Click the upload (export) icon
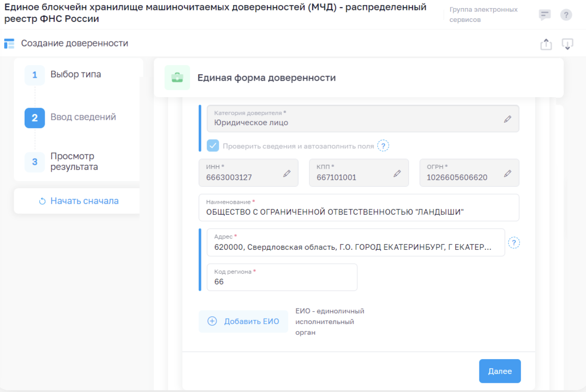586x392 pixels. [546, 44]
